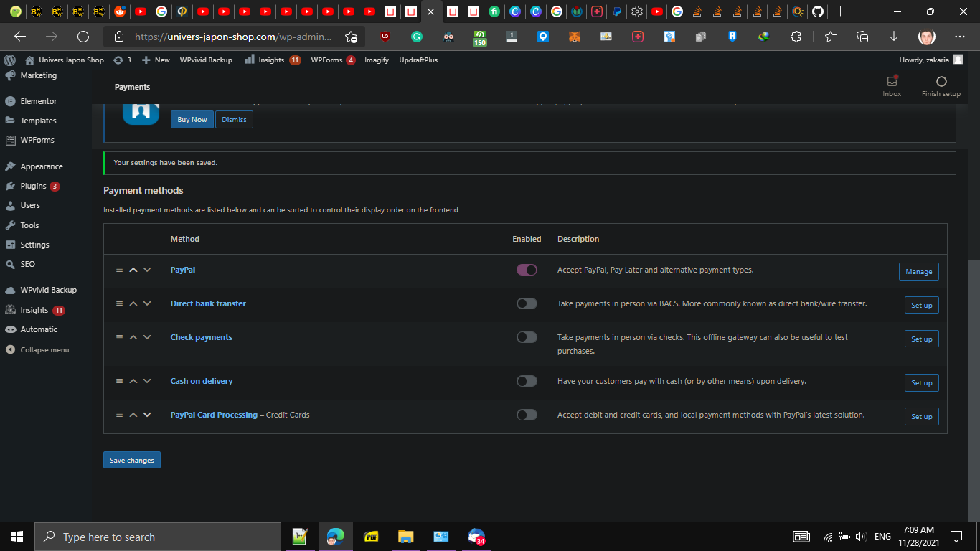Image resolution: width=980 pixels, height=551 pixels.
Task: Click the drag handle for PayPal row
Action: 119,270
